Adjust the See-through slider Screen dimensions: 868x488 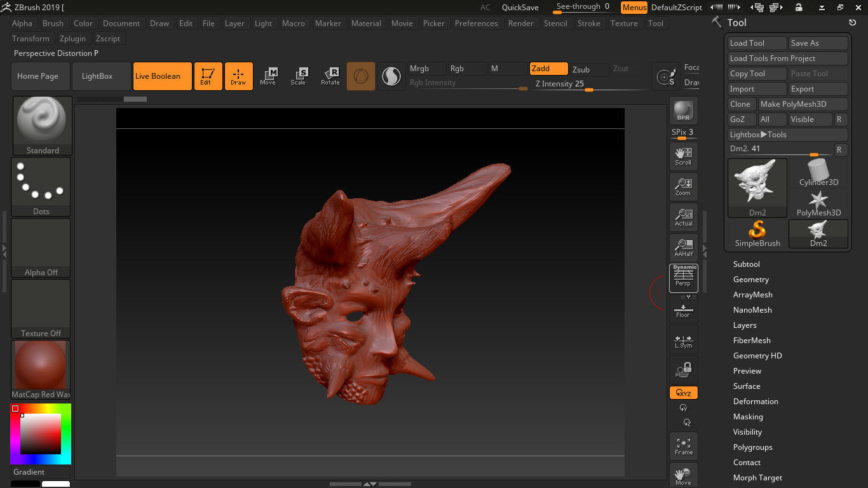(x=582, y=8)
